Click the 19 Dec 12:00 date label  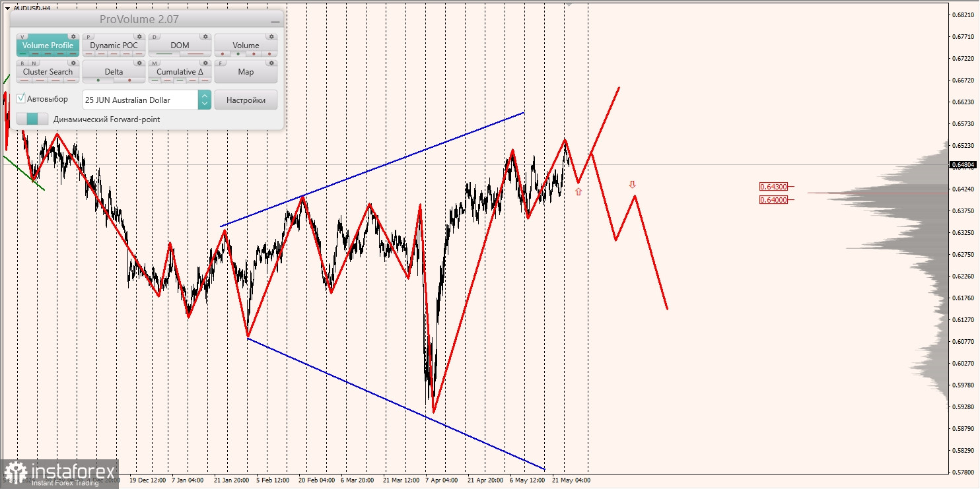point(148,480)
